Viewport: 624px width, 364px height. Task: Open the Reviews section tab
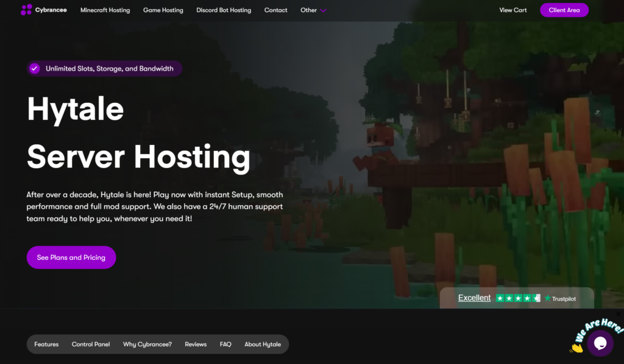[196, 344]
